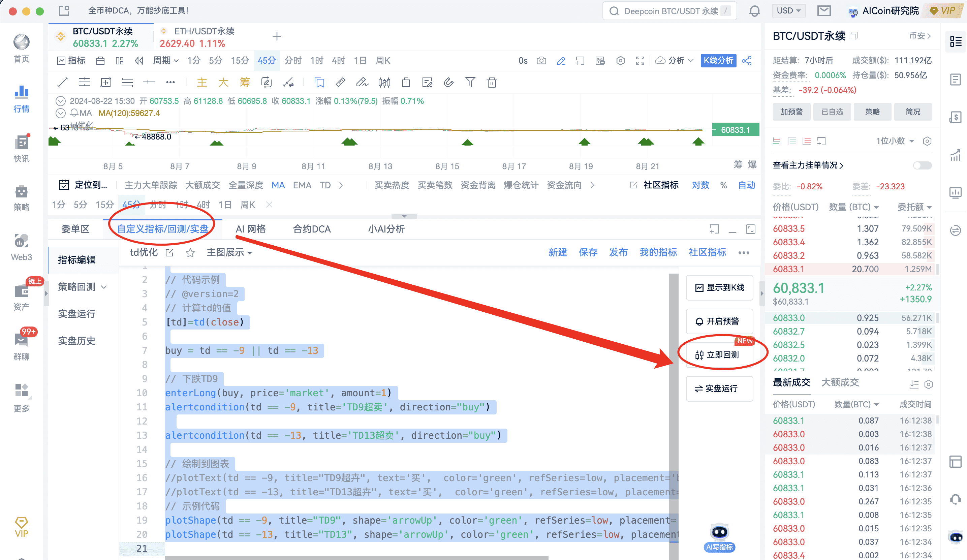Toggle the 自动 auto scale option
The width and height of the screenshot is (967, 560).
click(x=747, y=185)
